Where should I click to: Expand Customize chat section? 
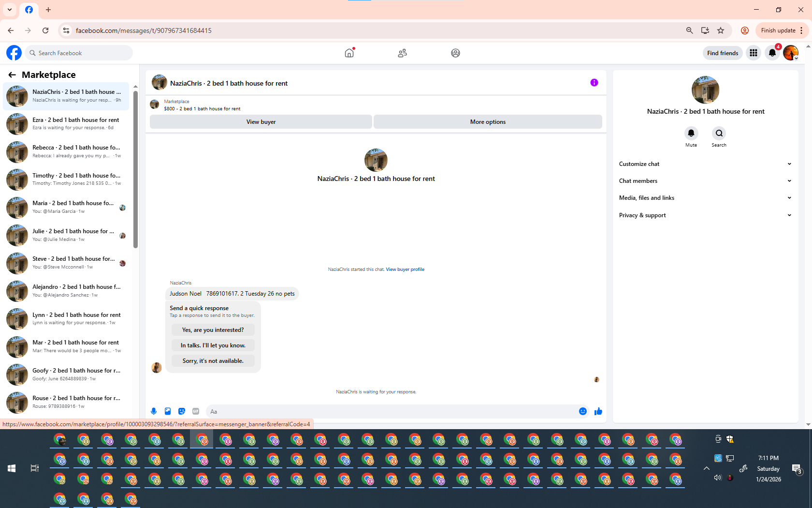click(705, 164)
